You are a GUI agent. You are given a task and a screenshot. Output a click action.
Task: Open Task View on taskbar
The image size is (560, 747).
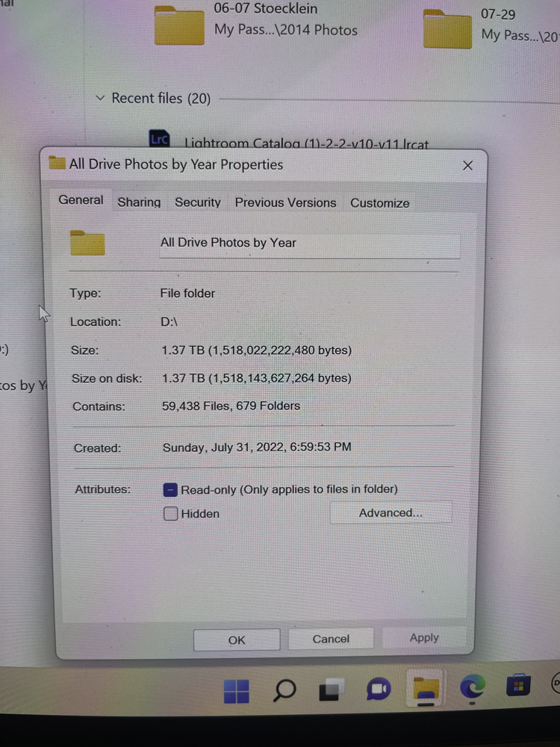click(x=332, y=689)
